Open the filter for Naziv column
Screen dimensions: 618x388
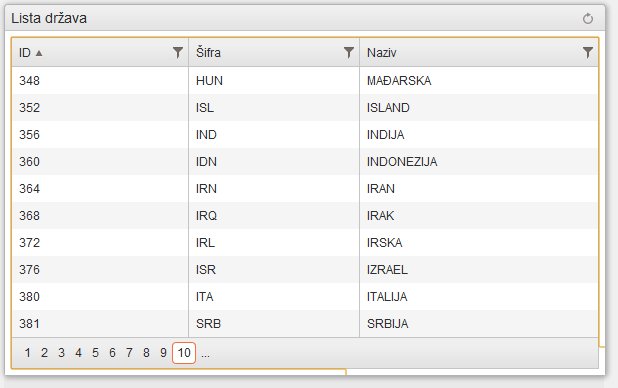tap(588, 52)
